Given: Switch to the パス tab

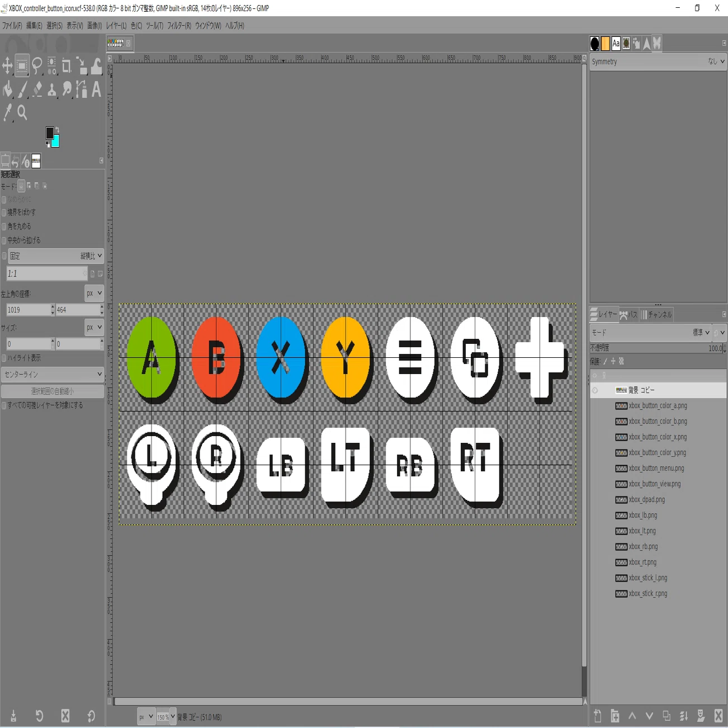Looking at the screenshot, I should click(628, 315).
